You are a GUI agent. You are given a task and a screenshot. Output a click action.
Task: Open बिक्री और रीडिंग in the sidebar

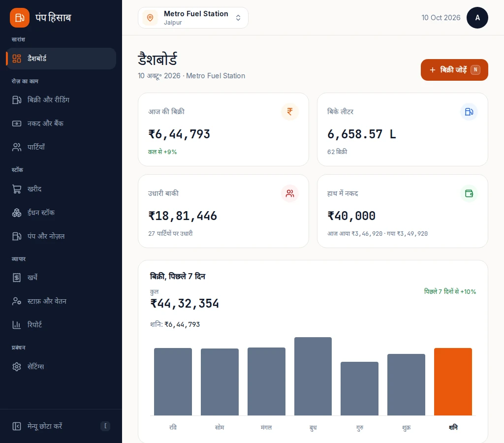(61, 100)
